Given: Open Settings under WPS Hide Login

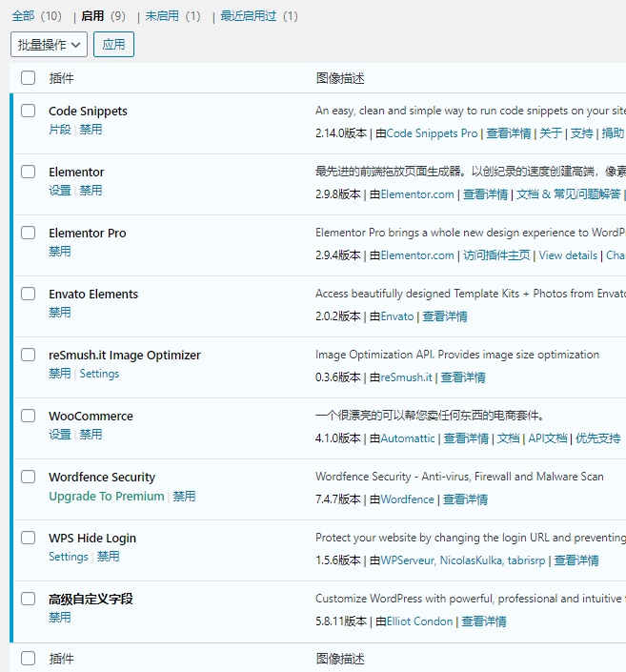Looking at the screenshot, I should click(69, 557).
